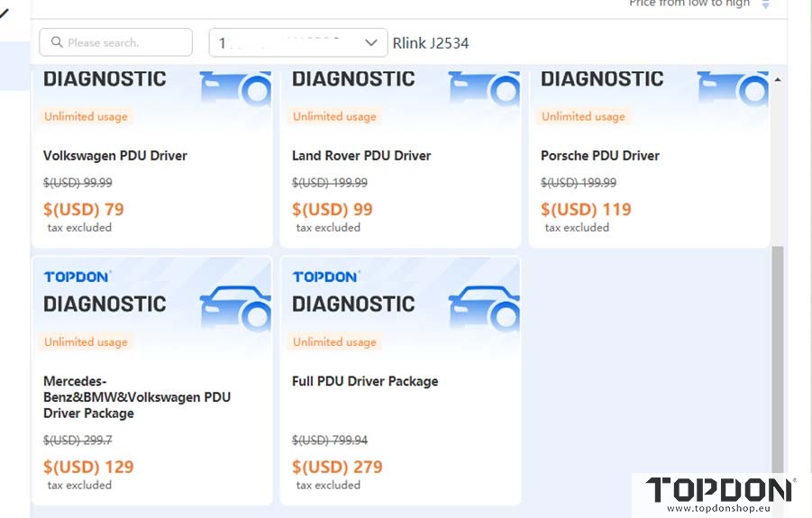Click car icon on Volkswagen PDU Driver card
Viewport: 812px width, 518px height.
(x=235, y=87)
